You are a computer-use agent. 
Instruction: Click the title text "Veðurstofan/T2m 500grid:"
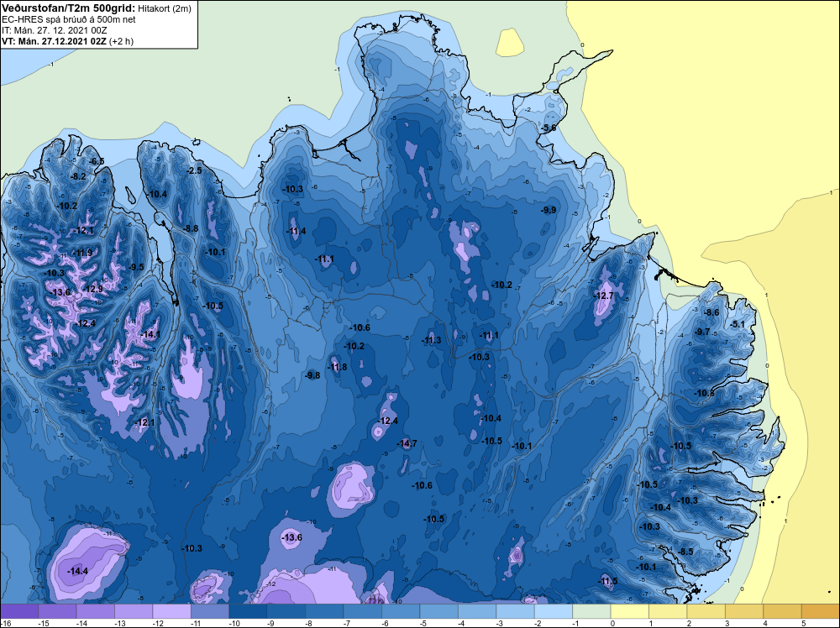69,8
